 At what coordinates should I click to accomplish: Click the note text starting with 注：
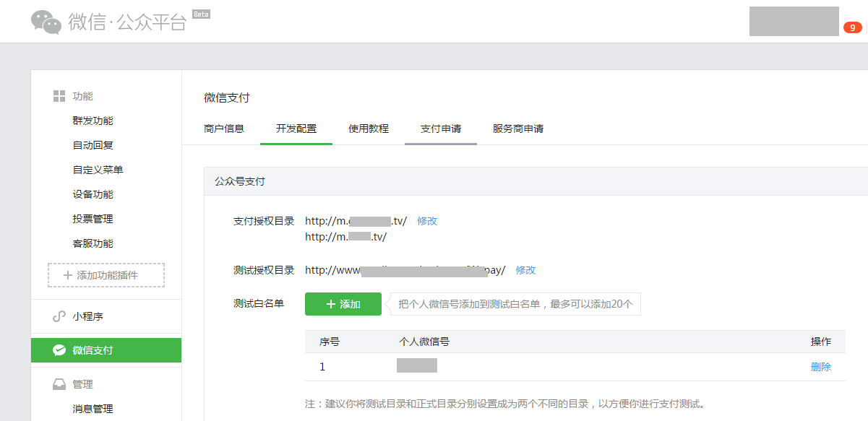(x=505, y=404)
